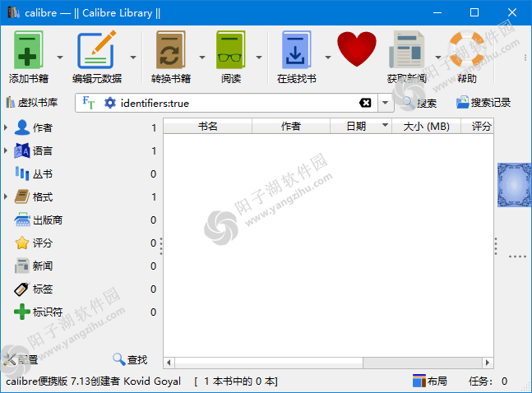Expand the Formats (格式) tree node
Image resolution: width=532 pixels, height=393 pixels.
(6, 196)
